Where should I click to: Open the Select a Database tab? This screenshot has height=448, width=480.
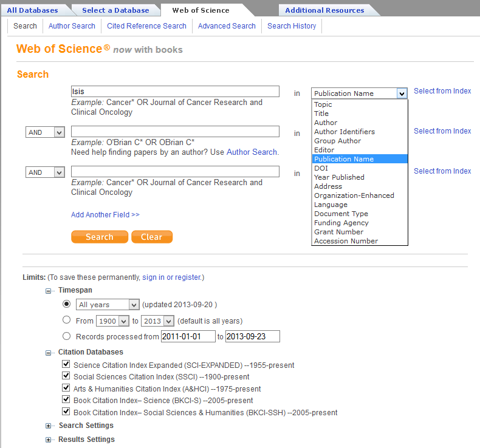(x=115, y=10)
